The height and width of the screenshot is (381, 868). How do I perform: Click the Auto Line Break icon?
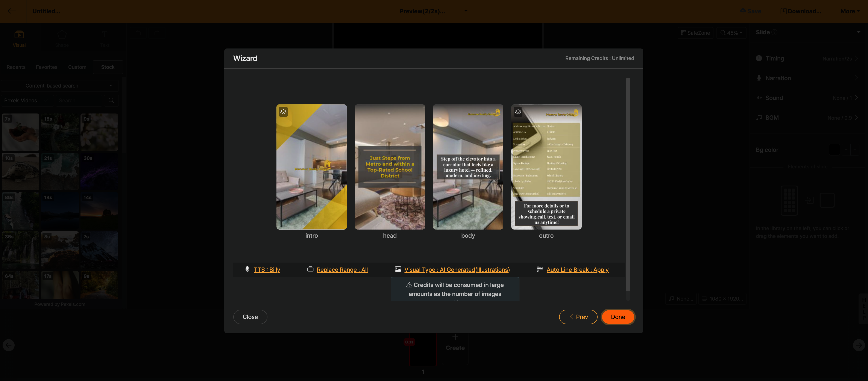[540, 269]
